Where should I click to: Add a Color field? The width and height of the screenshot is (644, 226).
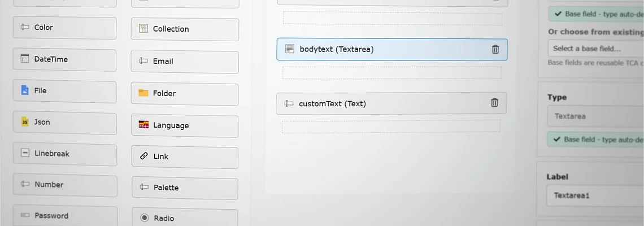tap(64, 28)
